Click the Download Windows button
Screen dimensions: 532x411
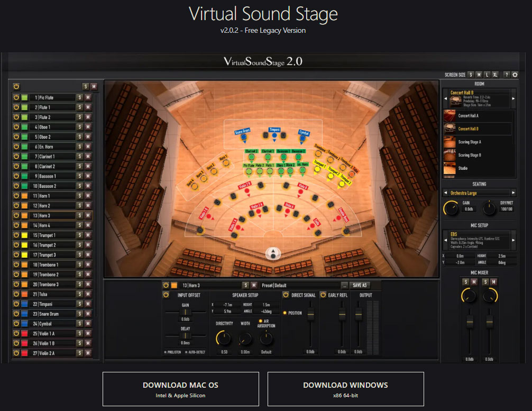[345, 389]
